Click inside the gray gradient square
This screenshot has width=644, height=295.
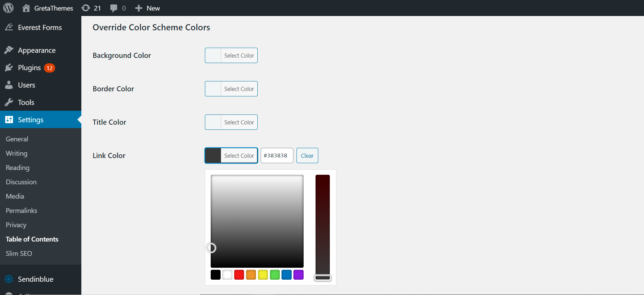click(x=257, y=221)
